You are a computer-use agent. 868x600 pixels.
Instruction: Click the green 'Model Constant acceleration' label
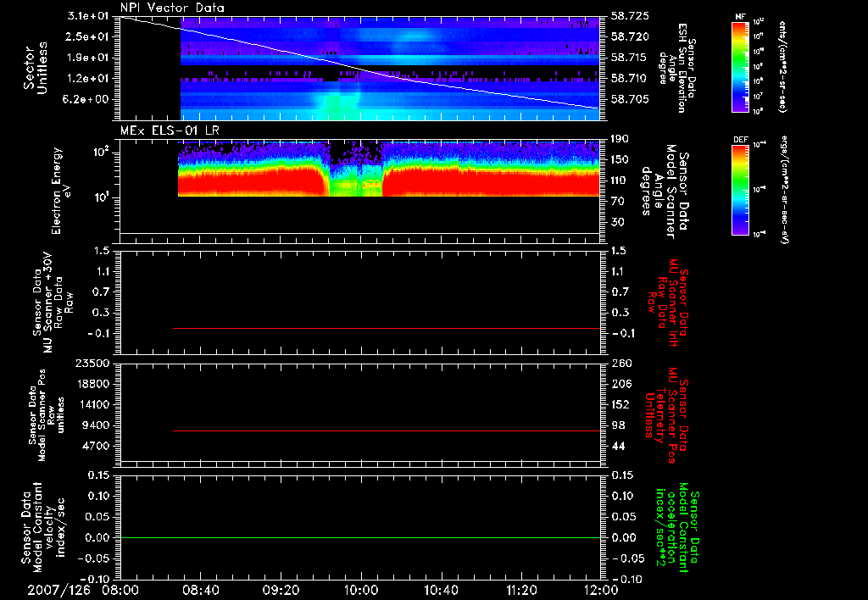click(677, 527)
